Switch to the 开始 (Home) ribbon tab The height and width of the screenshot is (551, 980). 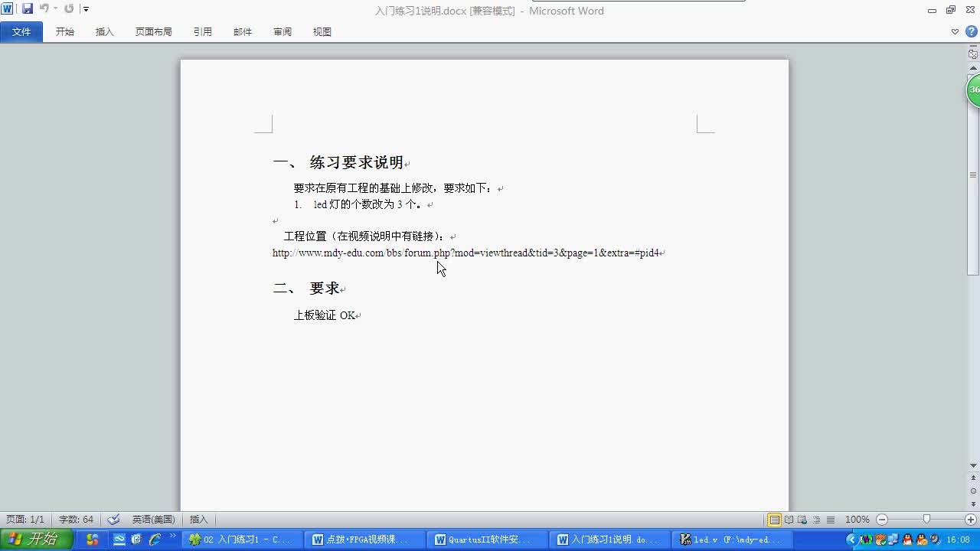coord(65,32)
